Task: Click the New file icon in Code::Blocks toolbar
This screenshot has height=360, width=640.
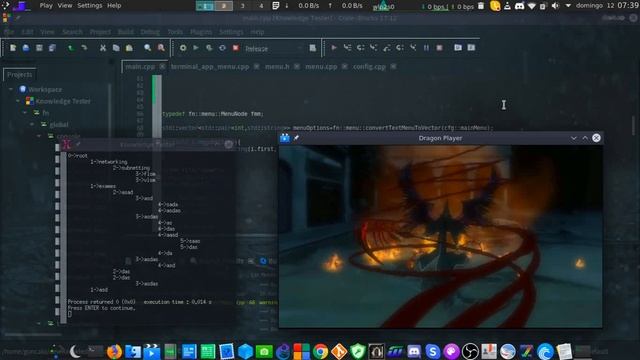Action: click(13, 48)
